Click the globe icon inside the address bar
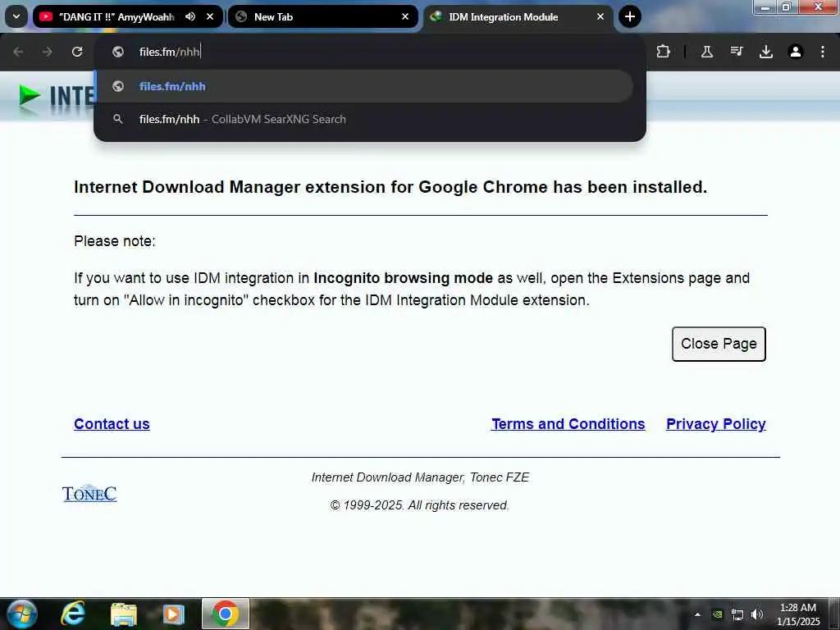The width and height of the screenshot is (840, 630). pos(118,52)
